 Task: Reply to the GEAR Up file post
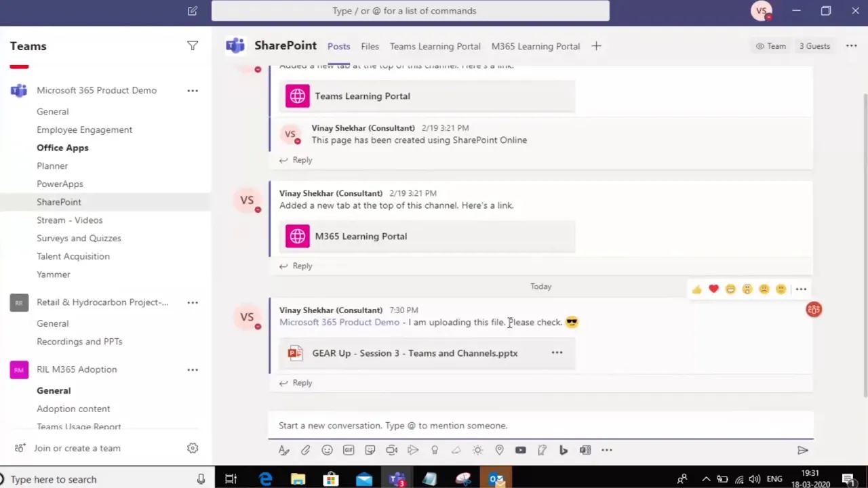pyautogui.click(x=296, y=383)
